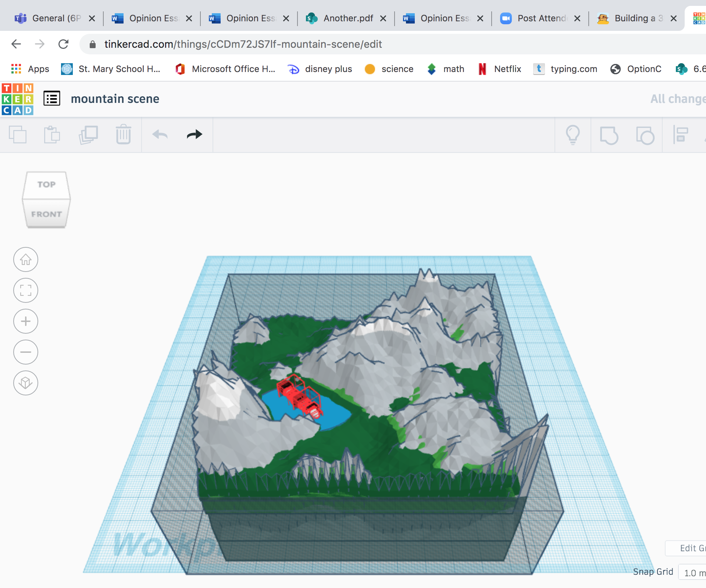Click the Paste icon
706x588 pixels.
[x=52, y=135]
